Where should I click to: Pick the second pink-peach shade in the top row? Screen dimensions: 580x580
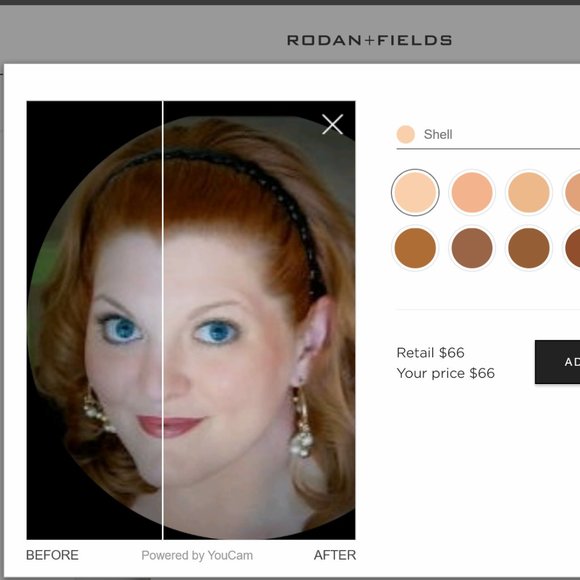tap(472, 192)
